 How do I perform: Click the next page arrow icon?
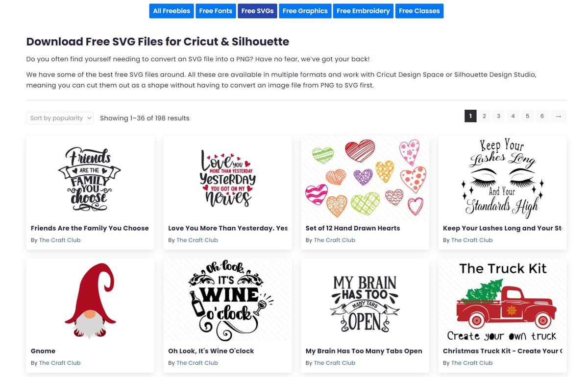click(558, 116)
